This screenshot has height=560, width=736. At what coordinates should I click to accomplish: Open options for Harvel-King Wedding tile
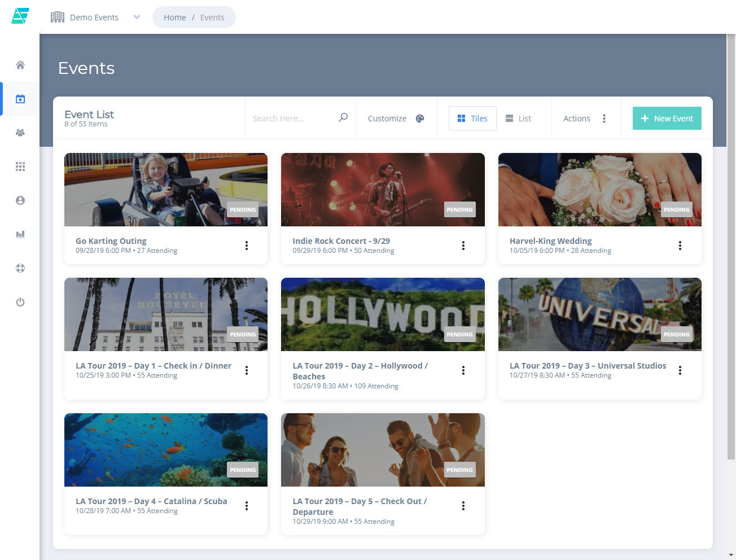[680, 246]
